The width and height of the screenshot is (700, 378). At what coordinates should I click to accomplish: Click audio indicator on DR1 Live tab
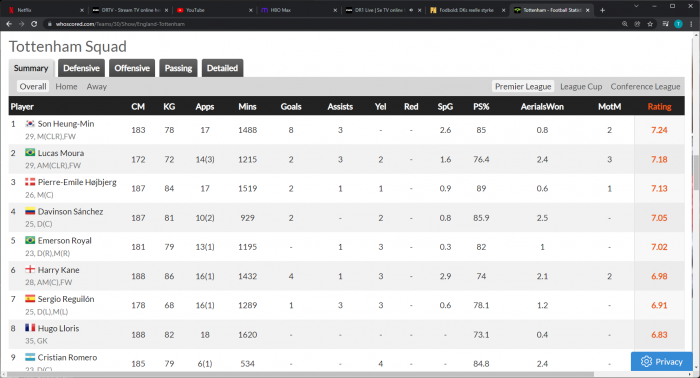411,10
